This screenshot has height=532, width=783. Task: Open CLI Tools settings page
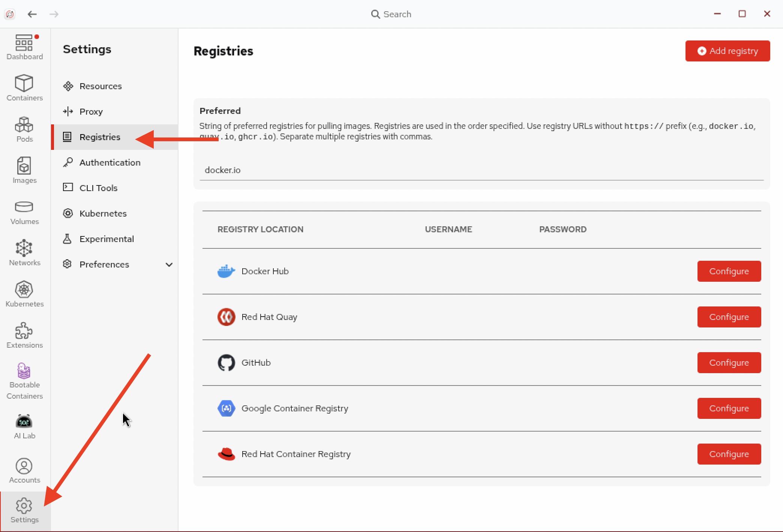(98, 188)
